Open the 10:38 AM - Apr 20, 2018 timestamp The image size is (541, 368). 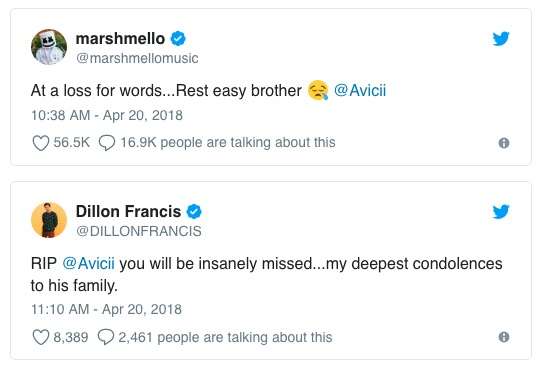click(107, 115)
